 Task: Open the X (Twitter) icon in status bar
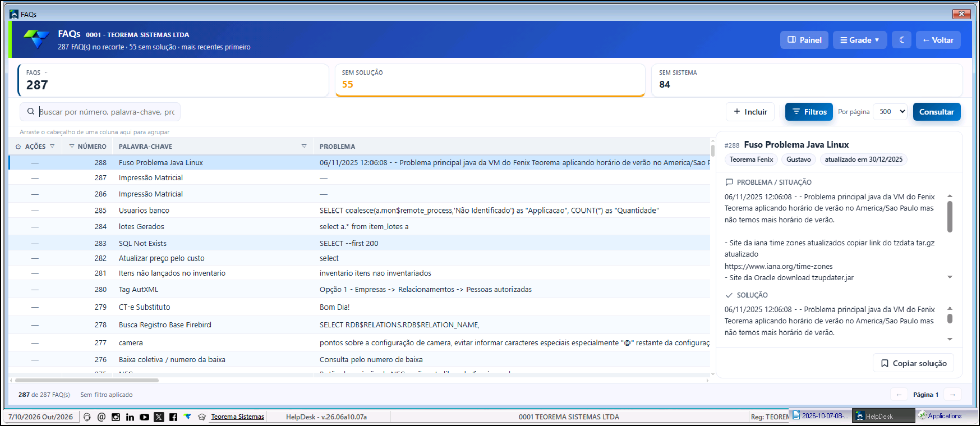coord(158,417)
